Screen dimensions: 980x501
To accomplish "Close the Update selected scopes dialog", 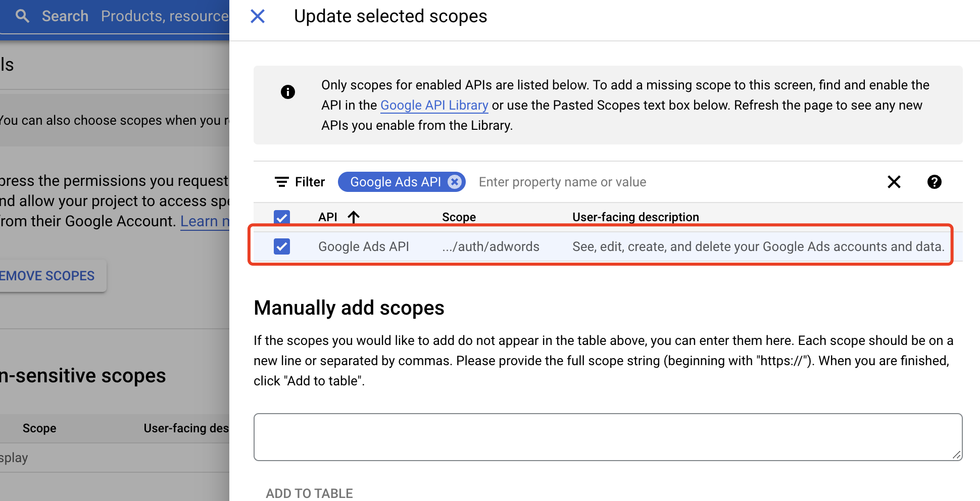I will (x=258, y=16).
